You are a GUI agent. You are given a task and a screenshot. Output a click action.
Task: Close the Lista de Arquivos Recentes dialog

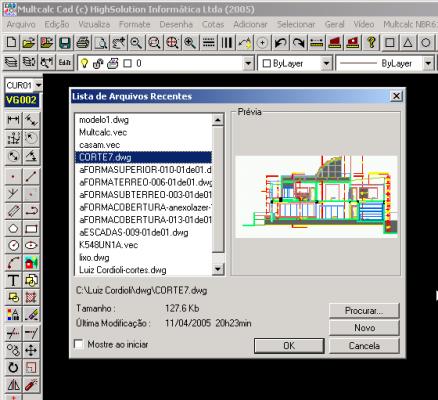[396, 96]
